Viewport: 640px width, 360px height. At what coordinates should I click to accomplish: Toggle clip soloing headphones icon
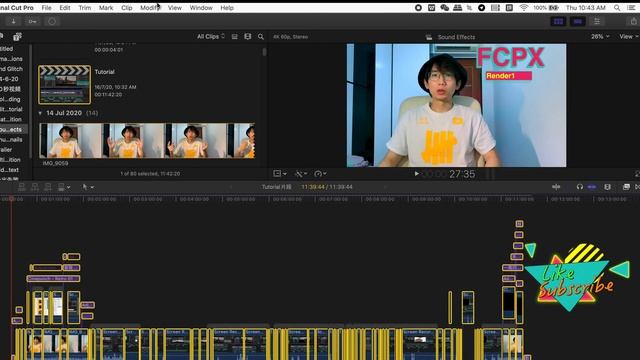coord(580,187)
